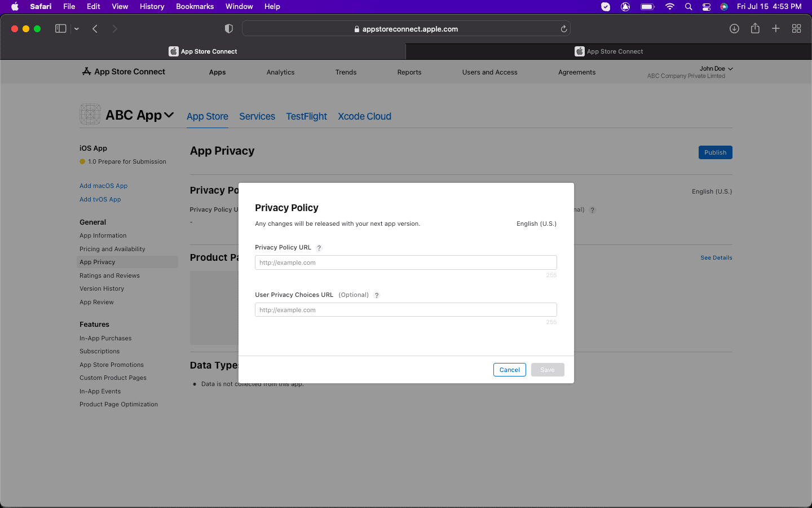Open Trends in top navigation
The width and height of the screenshot is (812, 508).
click(x=346, y=72)
